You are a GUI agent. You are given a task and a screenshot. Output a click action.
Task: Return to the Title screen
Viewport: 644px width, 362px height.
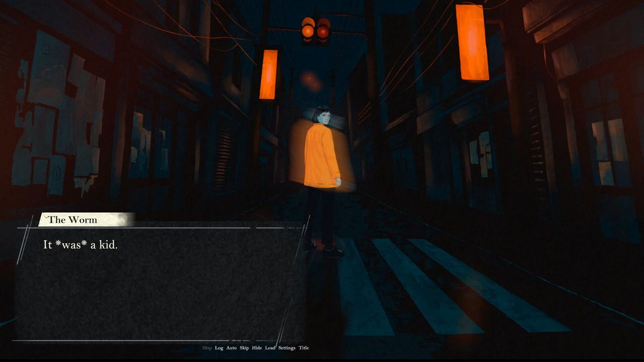304,348
